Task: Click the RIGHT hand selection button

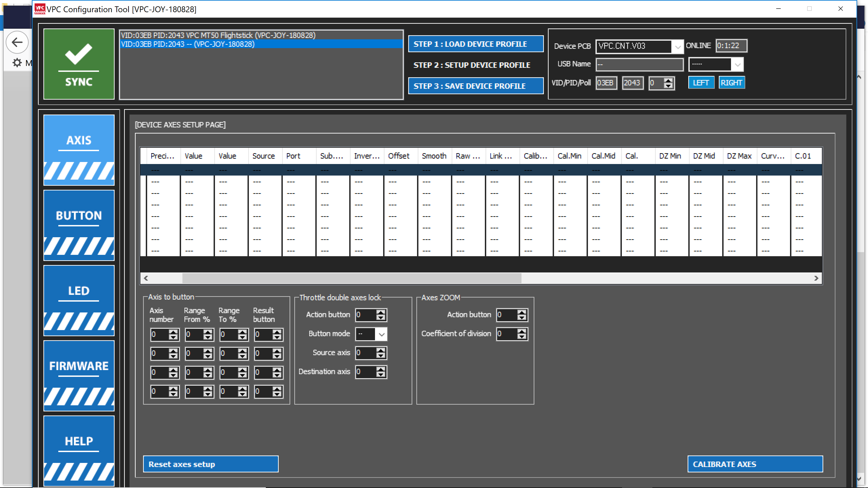Action: point(731,83)
